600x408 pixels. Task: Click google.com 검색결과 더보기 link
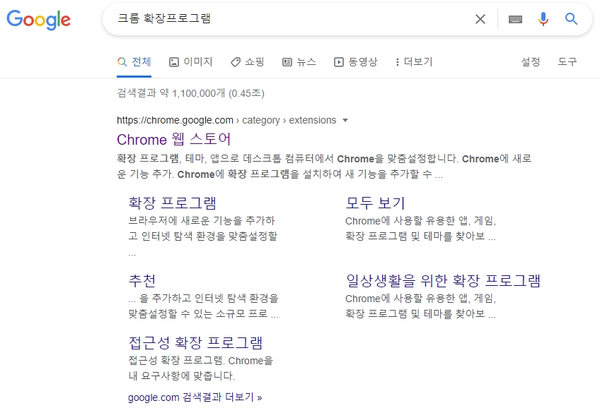(x=195, y=397)
